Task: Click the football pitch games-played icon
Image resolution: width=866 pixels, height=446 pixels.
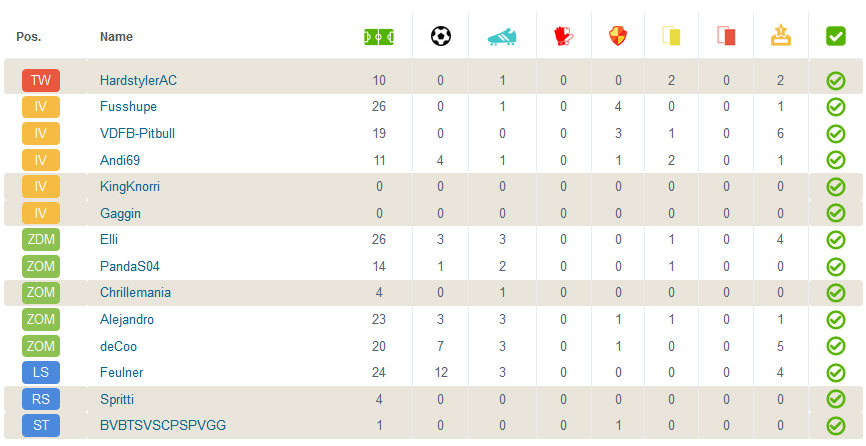Action: click(379, 37)
